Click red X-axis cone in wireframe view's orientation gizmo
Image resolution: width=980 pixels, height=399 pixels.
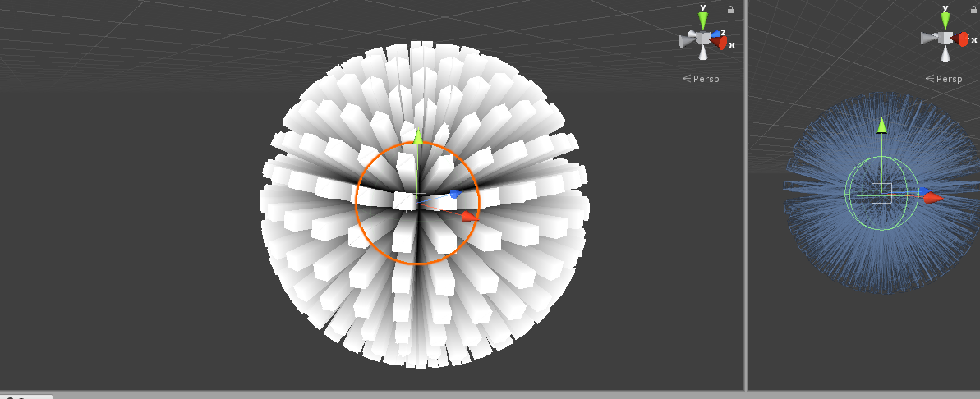[x=962, y=39]
